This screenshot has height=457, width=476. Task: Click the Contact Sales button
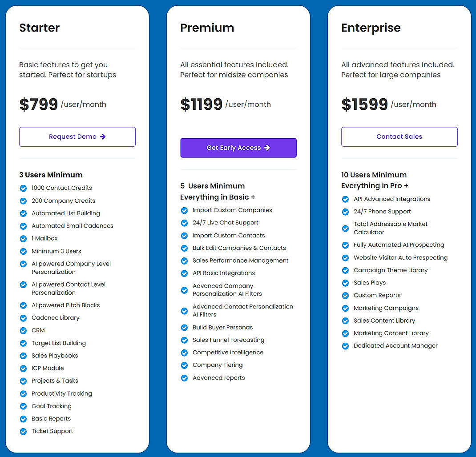399,136
